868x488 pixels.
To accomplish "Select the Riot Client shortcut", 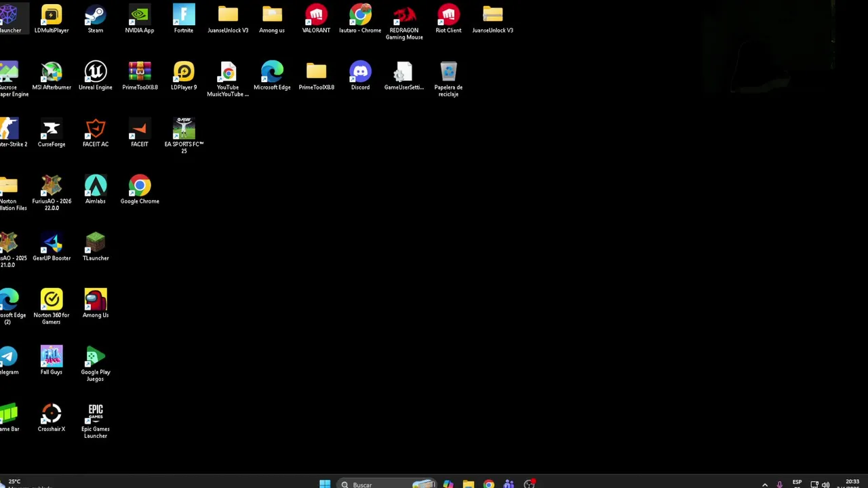I will tap(448, 19).
